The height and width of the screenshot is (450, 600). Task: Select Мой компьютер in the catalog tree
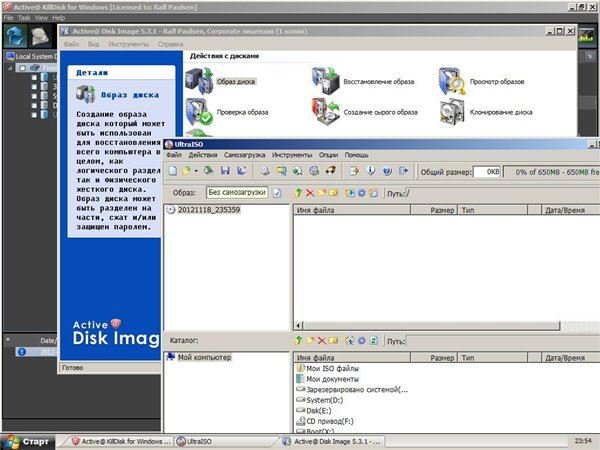pyautogui.click(x=204, y=357)
